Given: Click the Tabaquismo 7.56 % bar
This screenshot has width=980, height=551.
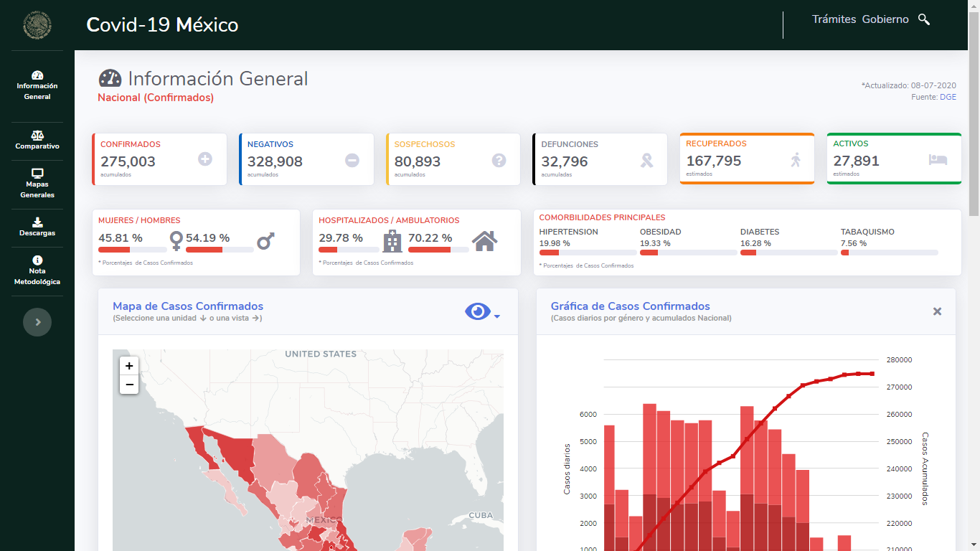Looking at the screenshot, I should (889, 253).
